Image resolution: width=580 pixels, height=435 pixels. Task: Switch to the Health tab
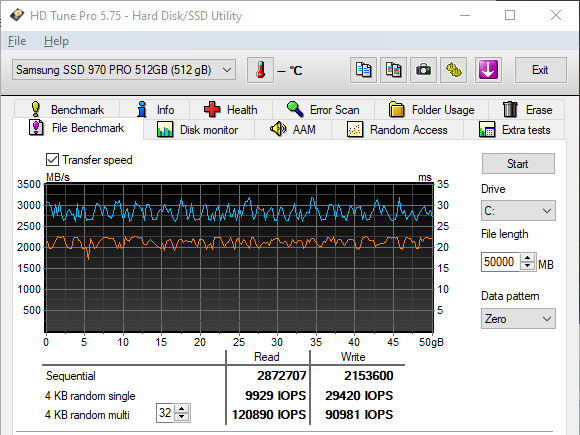tap(231, 109)
